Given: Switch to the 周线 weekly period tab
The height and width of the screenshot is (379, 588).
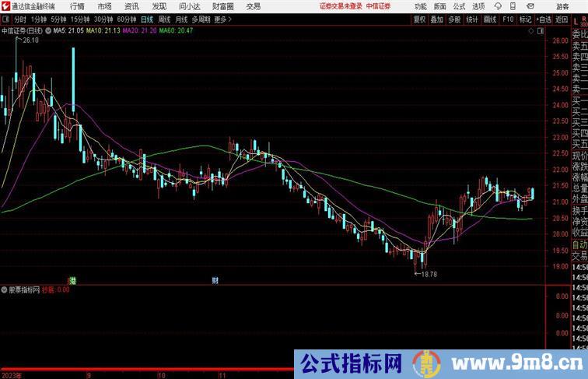Looking at the screenshot, I should 164,19.
